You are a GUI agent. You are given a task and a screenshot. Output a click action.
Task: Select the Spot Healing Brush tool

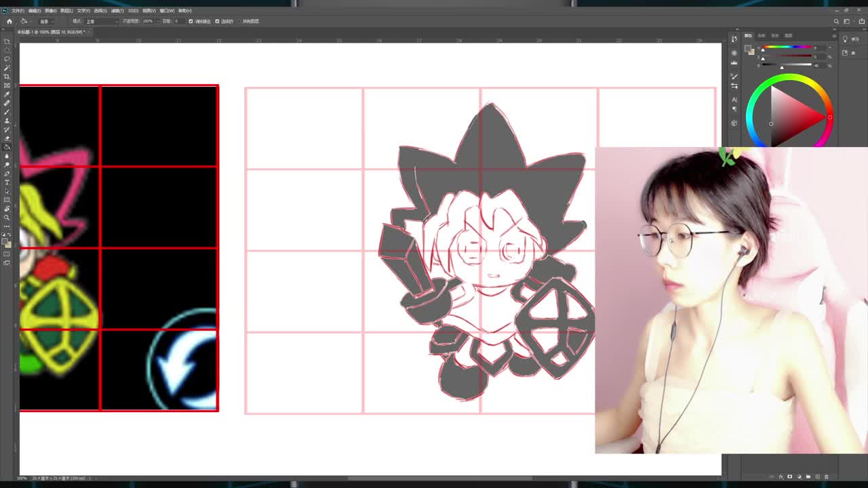(x=7, y=102)
